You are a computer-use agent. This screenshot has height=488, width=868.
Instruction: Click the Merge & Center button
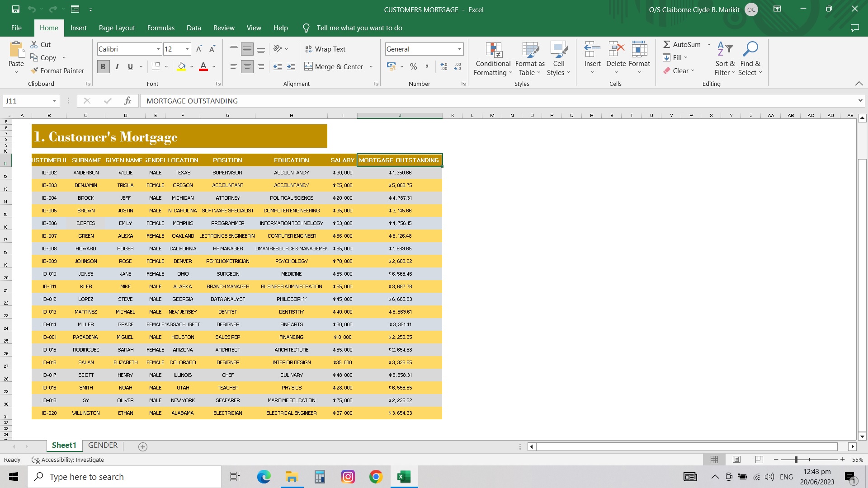tap(334, 66)
